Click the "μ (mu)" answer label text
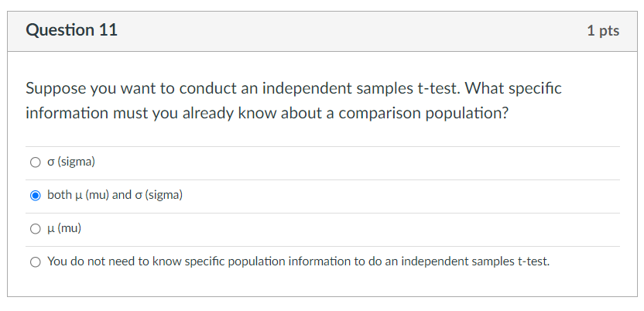The width and height of the screenshot is (644, 311). [x=64, y=228]
